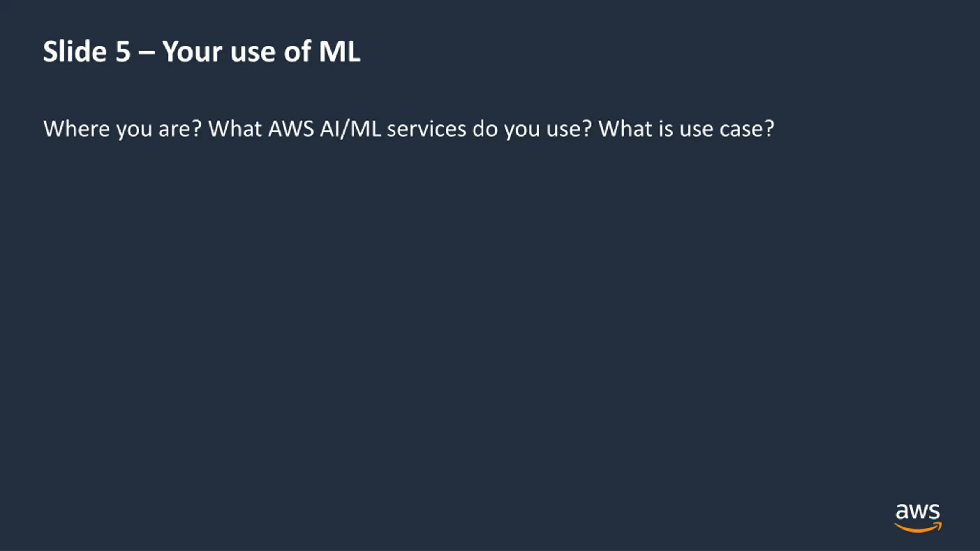Click the words "Slide 5" in the title
Screen dimensions: 980x551
tap(87, 51)
